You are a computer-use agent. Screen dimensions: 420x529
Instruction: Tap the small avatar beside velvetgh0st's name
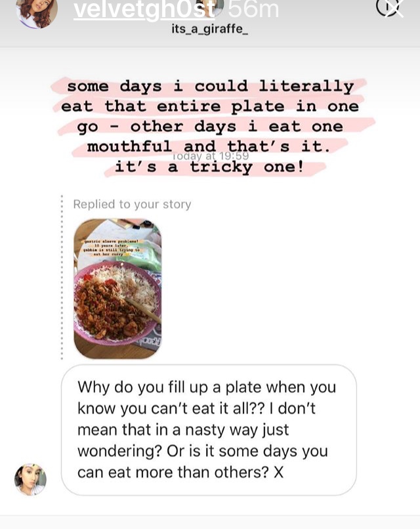pyautogui.click(x=216, y=7)
